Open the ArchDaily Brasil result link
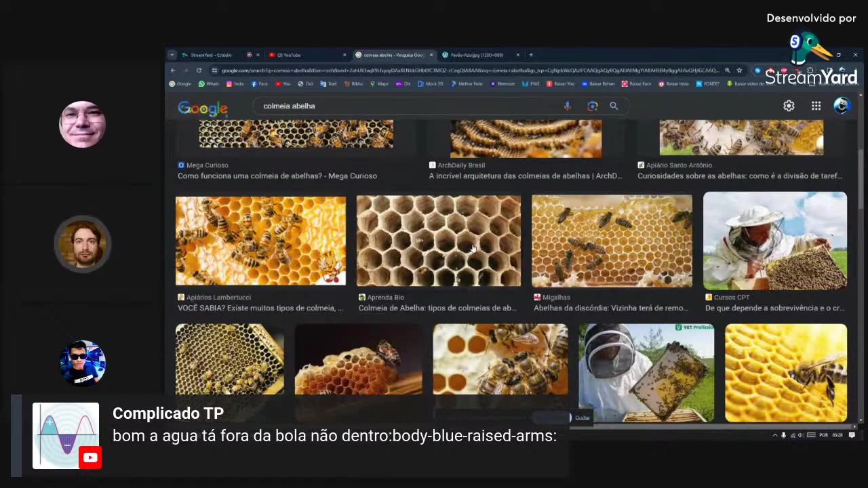 click(x=526, y=176)
